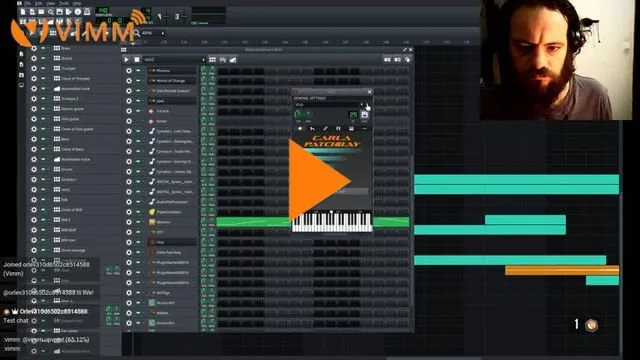Mute the Trumpet track in Song Editor
Viewport: 640px width, 360px height.
(x=44, y=68)
